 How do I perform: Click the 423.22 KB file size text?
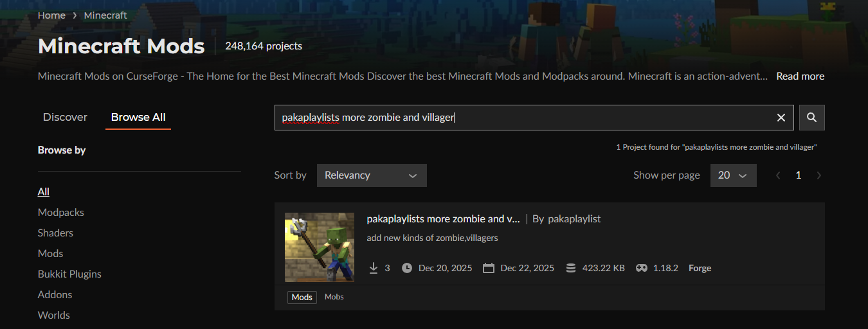click(603, 268)
